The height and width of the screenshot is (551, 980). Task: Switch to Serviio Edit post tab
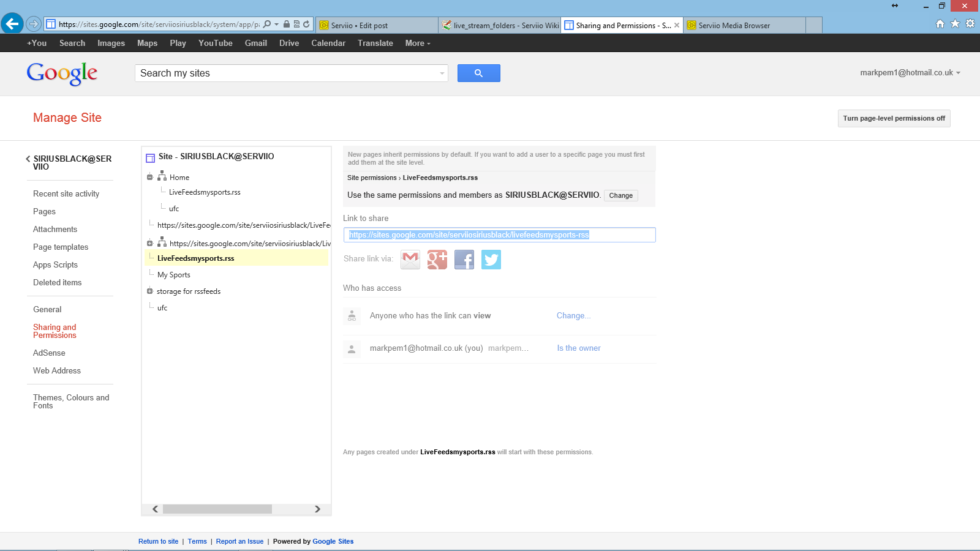point(377,25)
